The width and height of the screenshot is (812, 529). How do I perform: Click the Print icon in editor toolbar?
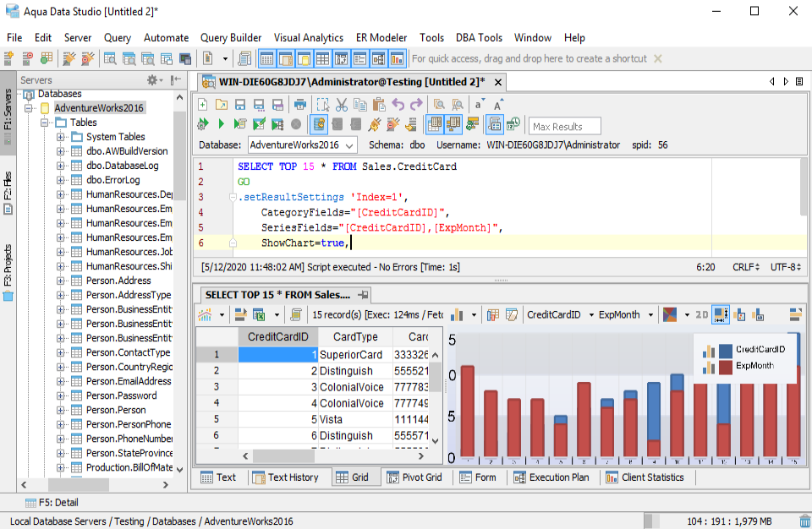tap(300, 105)
